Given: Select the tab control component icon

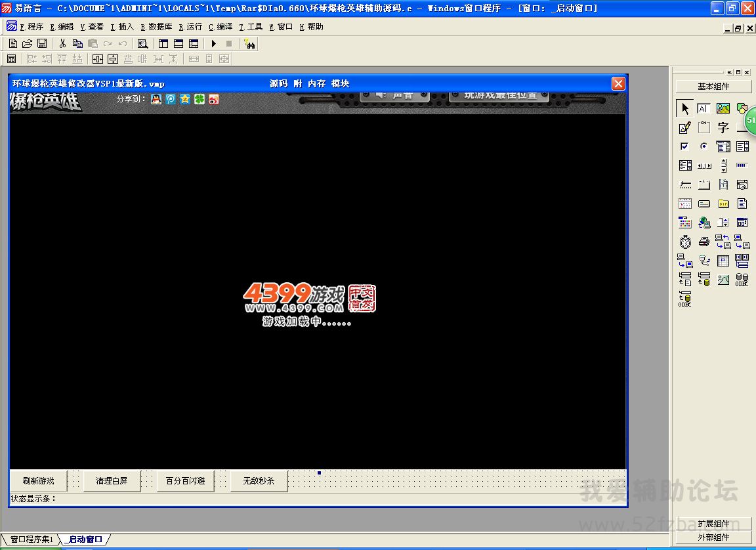Looking at the screenshot, I should (703, 184).
